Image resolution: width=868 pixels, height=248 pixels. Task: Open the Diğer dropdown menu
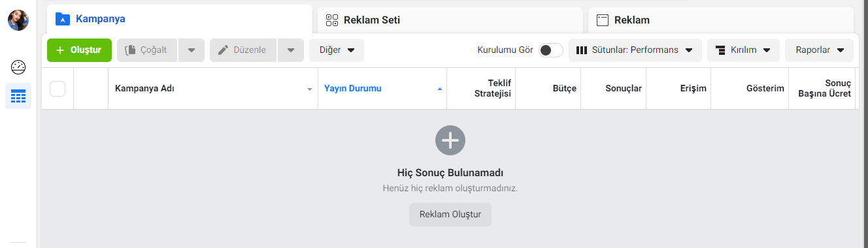coord(337,50)
